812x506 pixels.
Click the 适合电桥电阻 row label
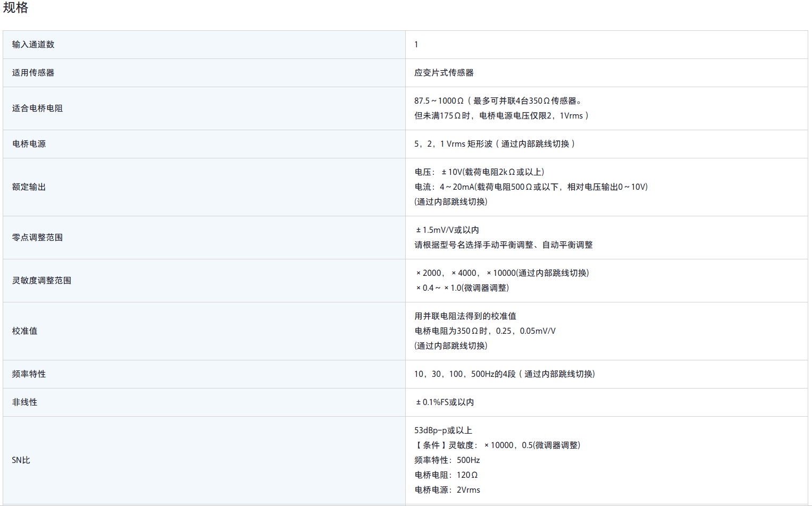click(x=37, y=108)
